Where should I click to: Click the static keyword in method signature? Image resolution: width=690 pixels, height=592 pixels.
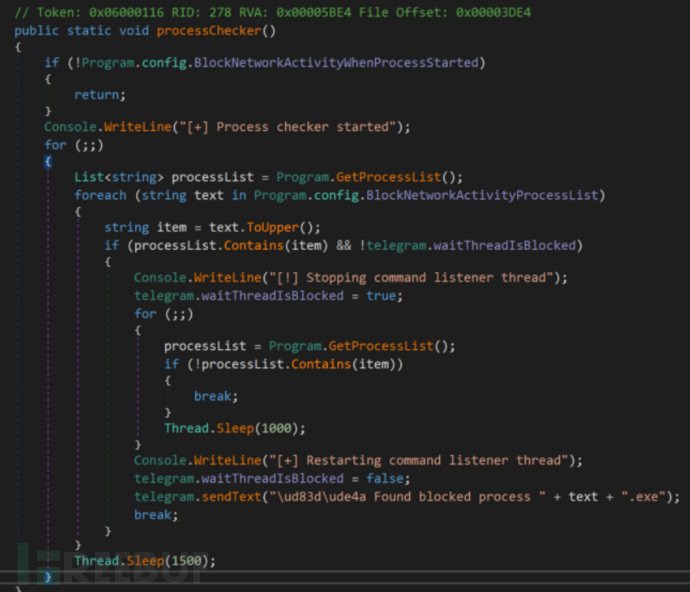coord(83,30)
